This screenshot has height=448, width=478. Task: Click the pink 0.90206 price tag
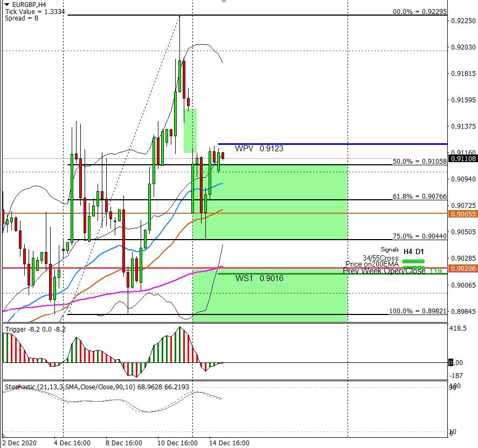pyautogui.click(x=463, y=268)
